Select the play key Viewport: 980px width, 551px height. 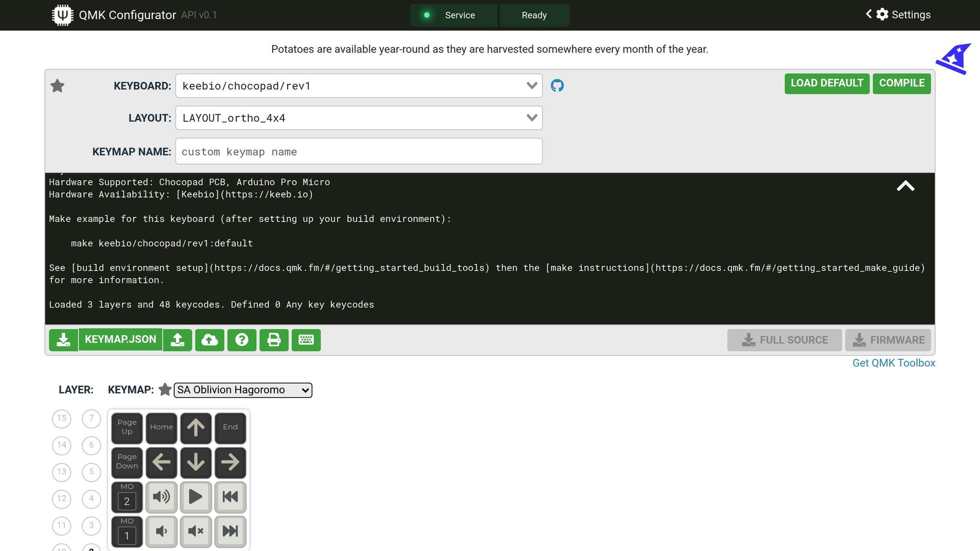[196, 496]
